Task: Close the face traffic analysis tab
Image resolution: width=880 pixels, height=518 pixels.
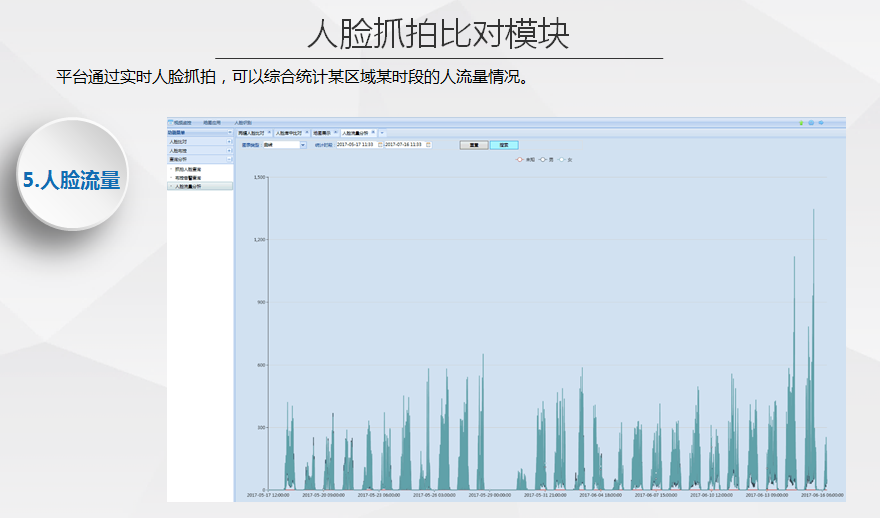Action: coord(373,132)
